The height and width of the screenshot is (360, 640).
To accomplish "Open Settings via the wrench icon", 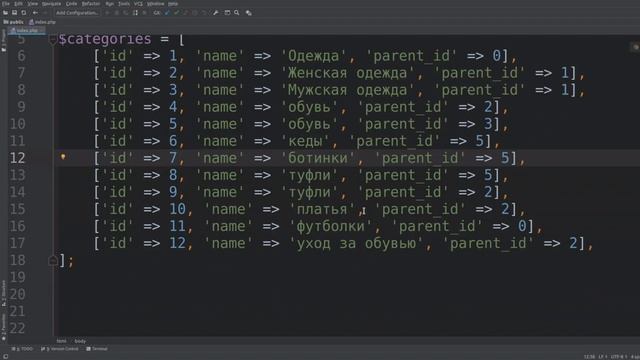I will [216, 13].
